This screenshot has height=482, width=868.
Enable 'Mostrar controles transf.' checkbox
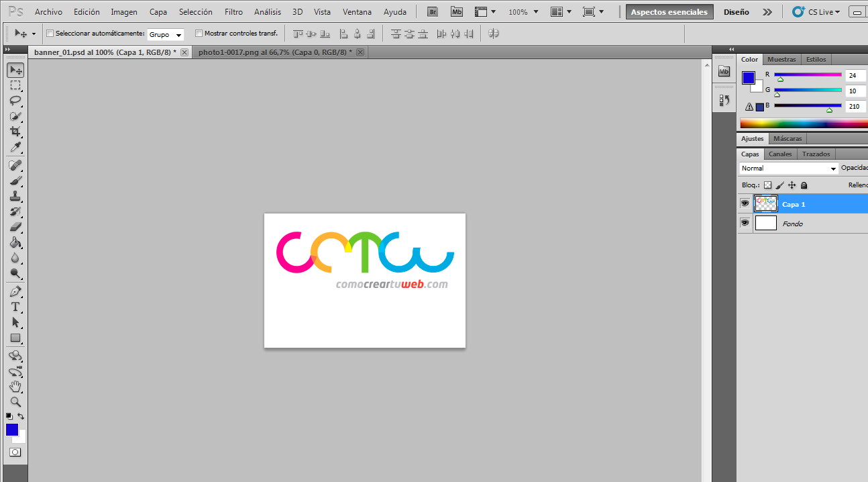(199, 34)
